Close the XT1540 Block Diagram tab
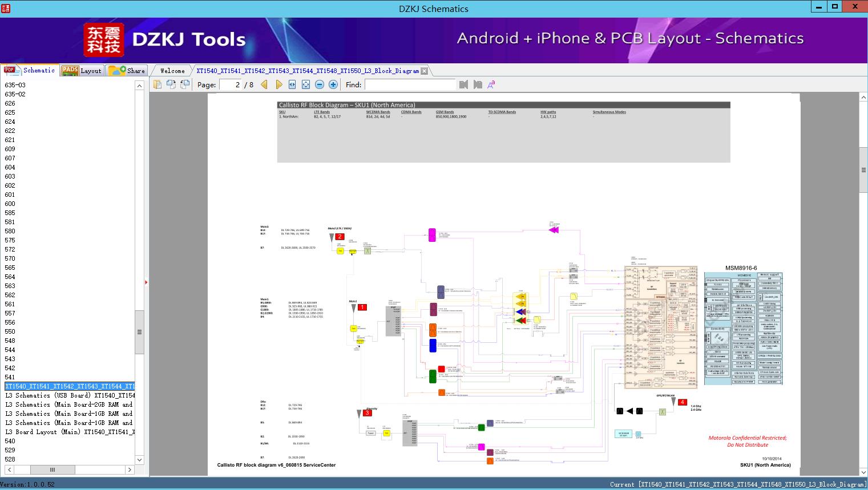 pos(424,71)
